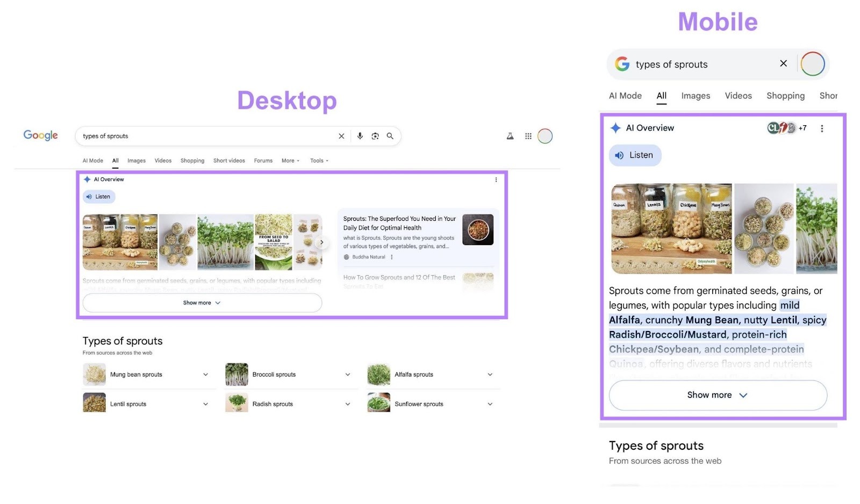
Task: Open Search Labs flask icon
Action: coord(509,136)
